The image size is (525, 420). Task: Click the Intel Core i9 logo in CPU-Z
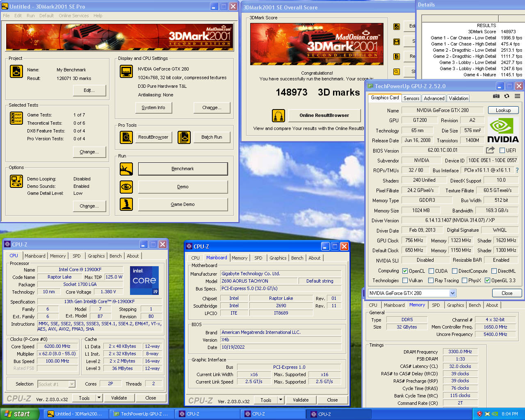(x=144, y=281)
